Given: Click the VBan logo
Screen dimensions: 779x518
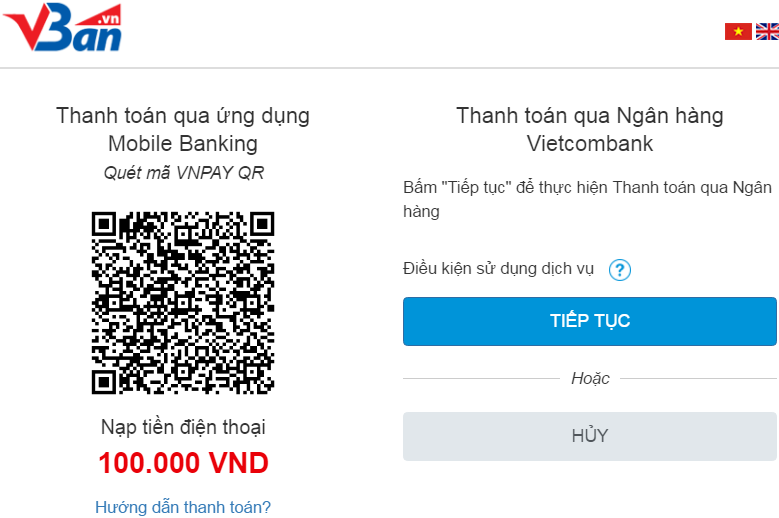Looking at the screenshot, I should pos(63,30).
